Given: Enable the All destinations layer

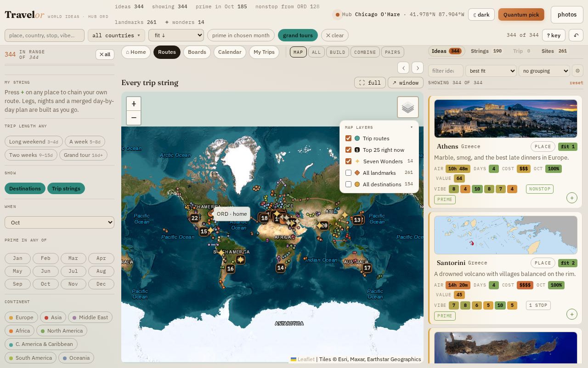Looking at the screenshot, I should (x=348, y=184).
